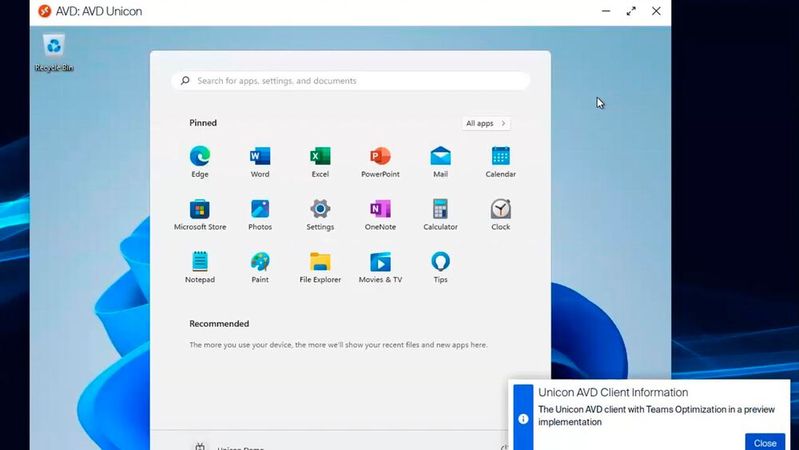Open the Tips app

[440, 267]
